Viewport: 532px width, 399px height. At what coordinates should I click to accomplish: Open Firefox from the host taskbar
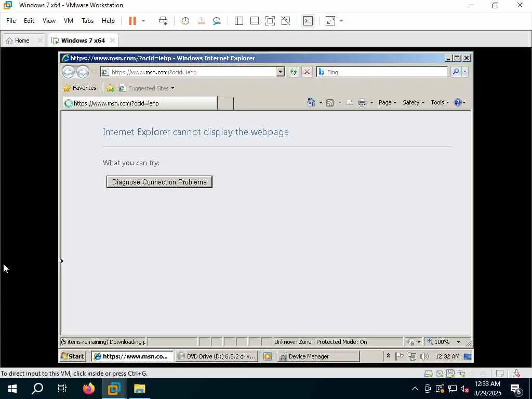(x=88, y=389)
